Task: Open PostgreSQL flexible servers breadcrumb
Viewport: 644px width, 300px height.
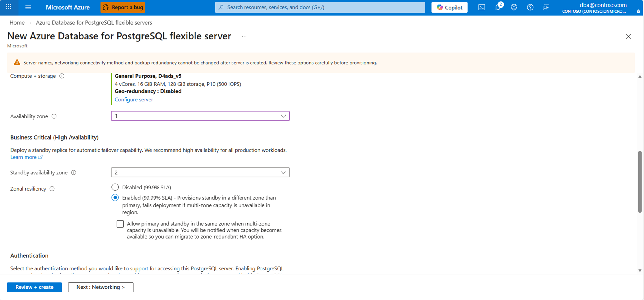Action: [x=94, y=22]
